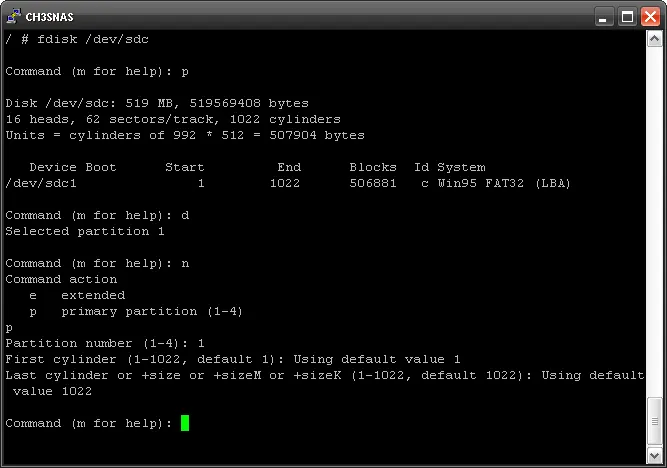This screenshot has width=667, height=468.
Task: Click the 'Selected partition 1' message
Action: (85, 231)
